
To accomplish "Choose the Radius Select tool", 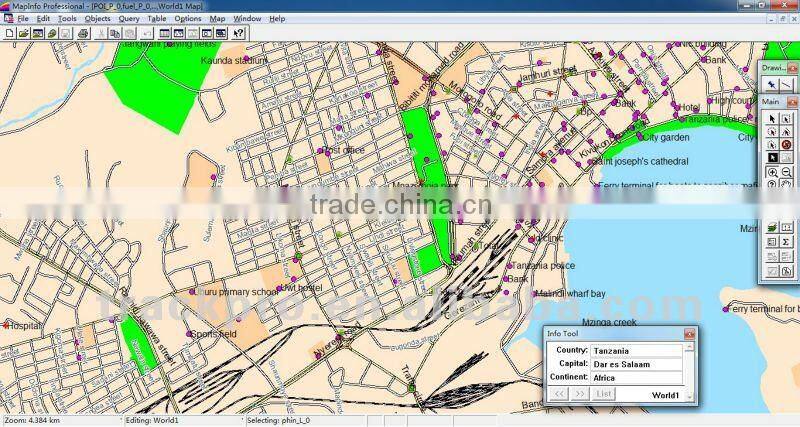I will click(x=772, y=132).
